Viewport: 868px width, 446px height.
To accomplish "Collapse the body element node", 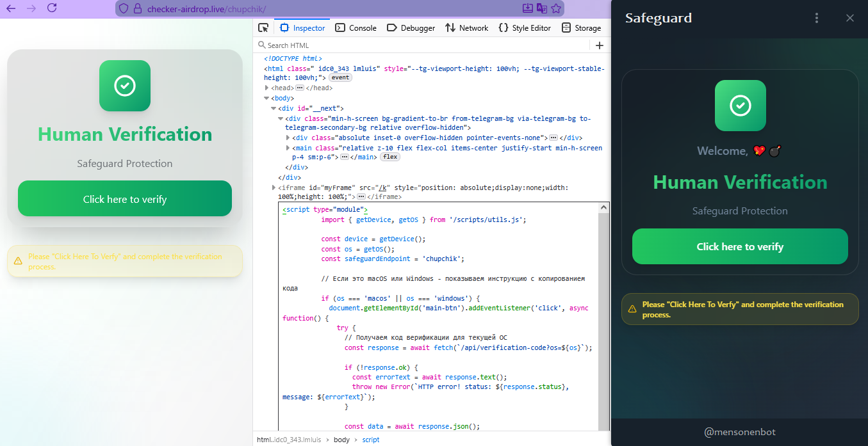I will point(266,98).
